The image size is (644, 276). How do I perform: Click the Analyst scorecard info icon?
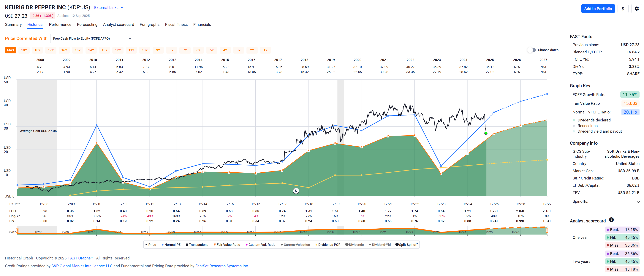(611, 220)
